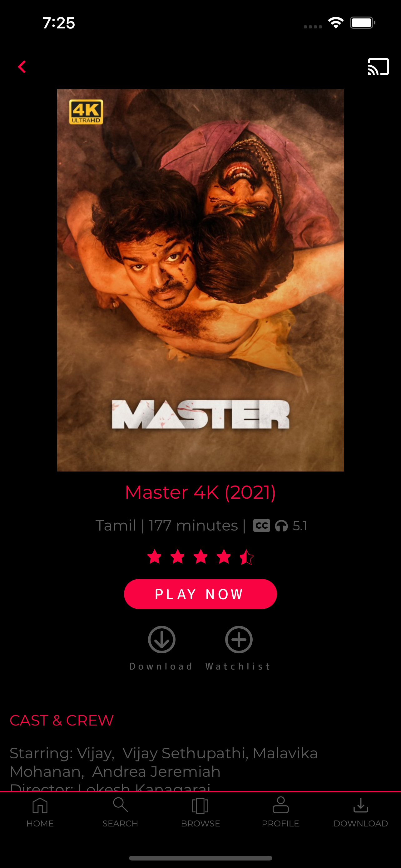Viewport: 401px width, 868px height.
Task: Tap the Wi-Fi status icon
Action: (x=336, y=23)
